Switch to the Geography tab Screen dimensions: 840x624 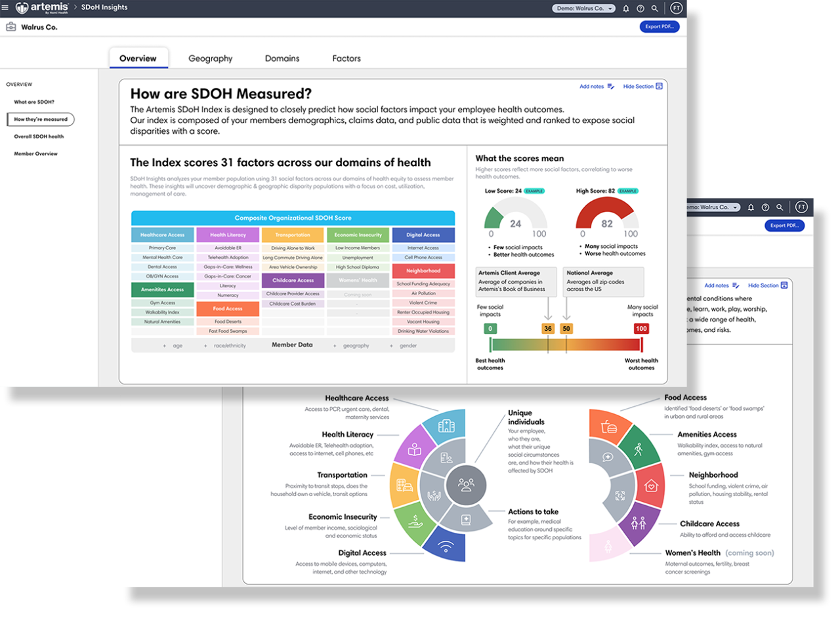210,58
